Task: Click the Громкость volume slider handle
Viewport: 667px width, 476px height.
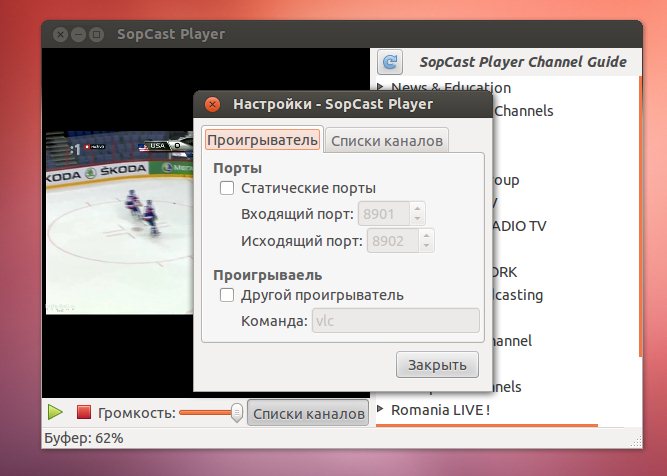Action: (x=236, y=412)
